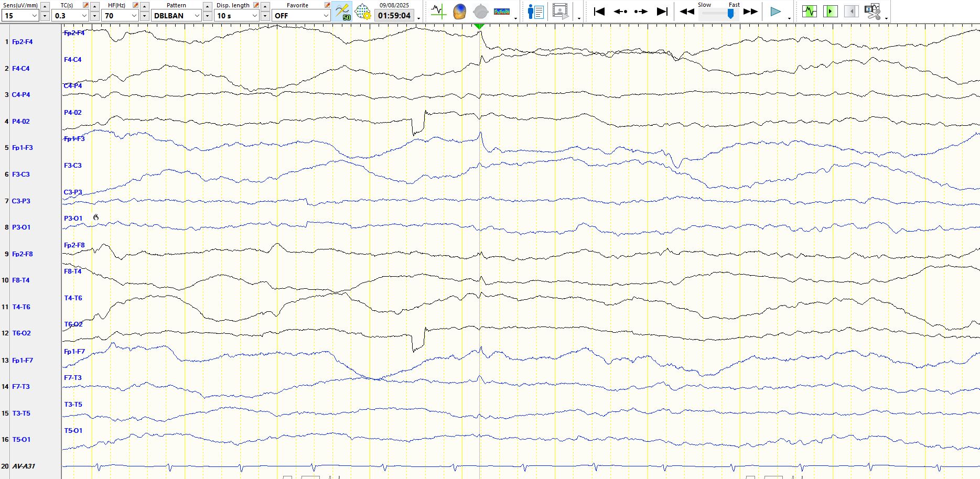980x479 pixels.
Task: Open the spectrogram trend display
Action: [x=502, y=12]
